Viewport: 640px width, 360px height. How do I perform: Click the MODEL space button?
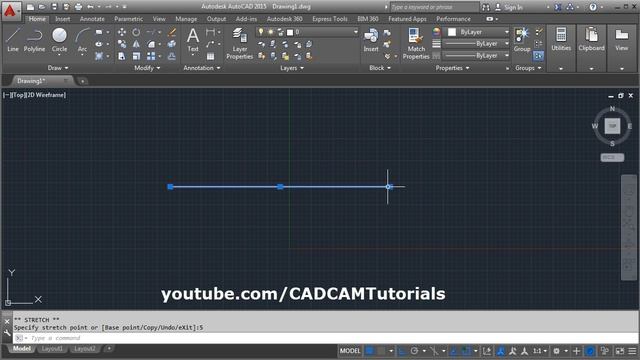coord(350,351)
